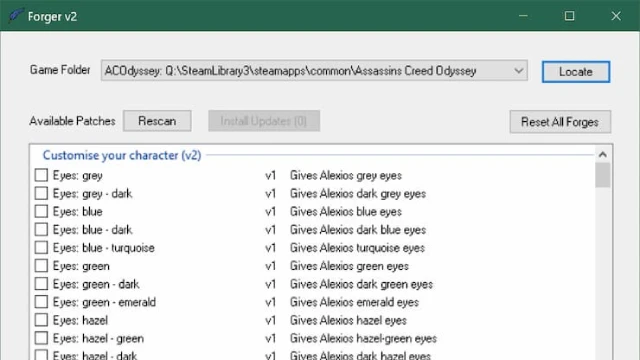Click 'Gives Alexios green eyes' description

[349, 266]
